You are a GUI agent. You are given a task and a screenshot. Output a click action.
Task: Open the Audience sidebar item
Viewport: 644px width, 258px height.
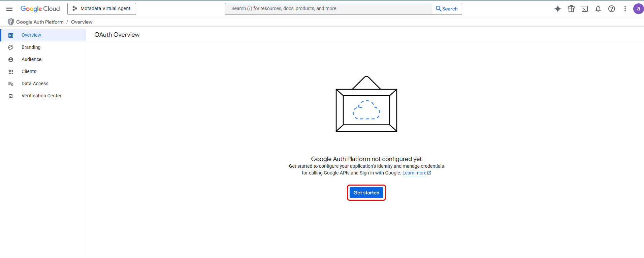(x=43, y=59)
